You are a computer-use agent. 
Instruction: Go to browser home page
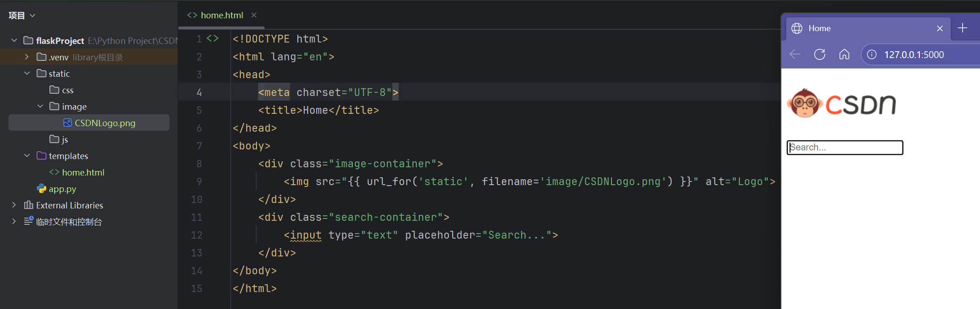coord(844,54)
